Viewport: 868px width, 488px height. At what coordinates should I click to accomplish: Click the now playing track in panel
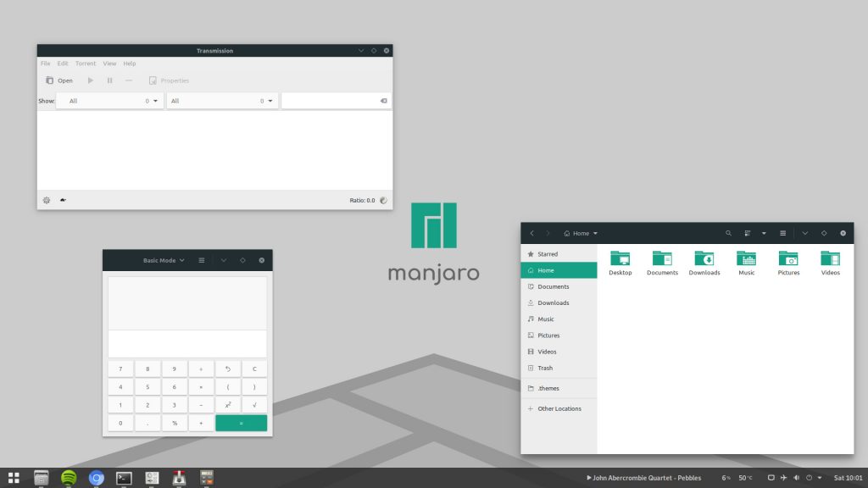coord(644,478)
